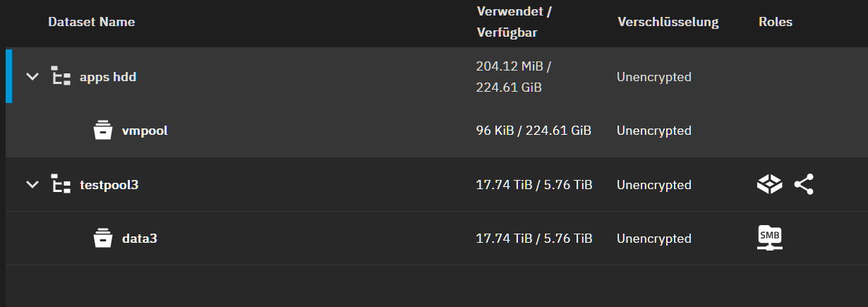Viewport: 868px width, 307px height.
Task: Click the blue selection bar beside apps hdd
Action: point(8,76)
